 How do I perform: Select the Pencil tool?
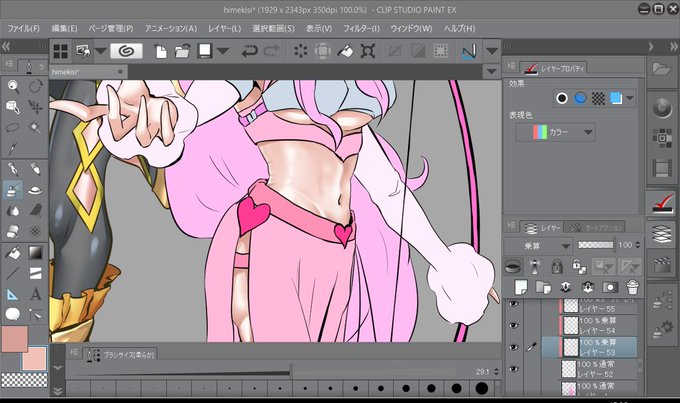click(x=35, y=169)
